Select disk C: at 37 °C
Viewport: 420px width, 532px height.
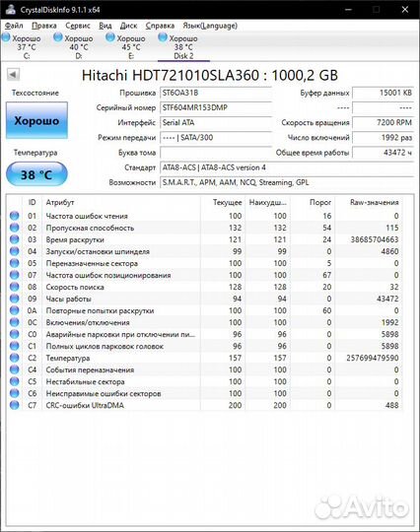23,47
